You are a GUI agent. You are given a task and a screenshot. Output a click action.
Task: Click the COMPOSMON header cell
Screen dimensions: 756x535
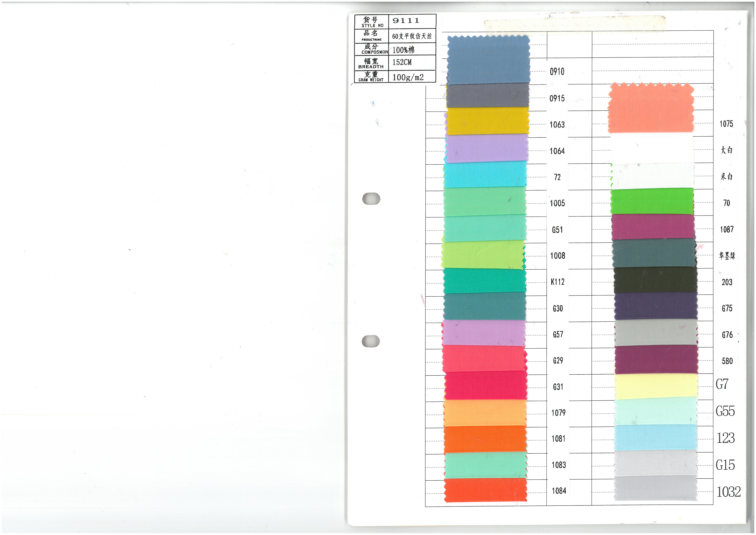(372, 49)
